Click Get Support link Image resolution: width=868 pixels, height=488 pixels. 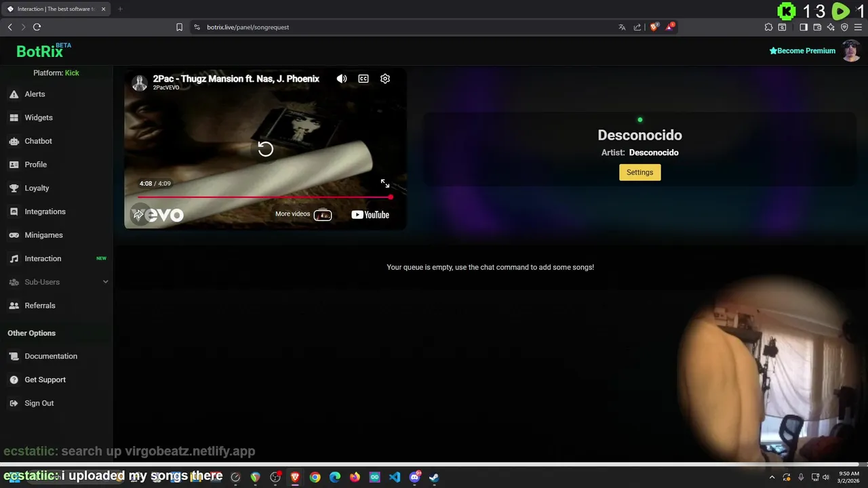[45, 380]
